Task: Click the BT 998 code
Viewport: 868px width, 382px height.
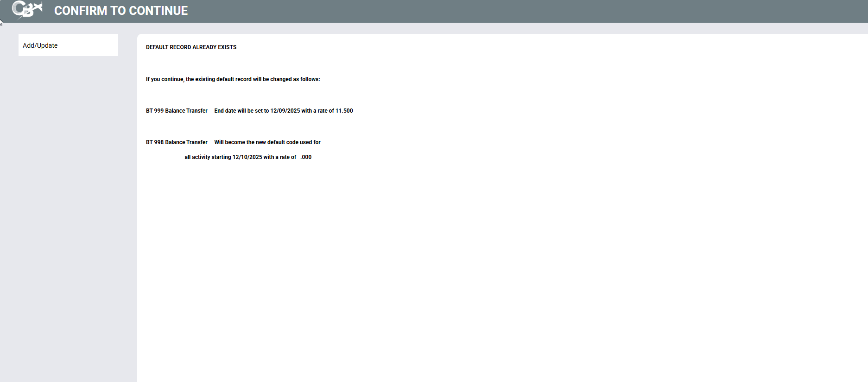Action: [x=155, y=142]
